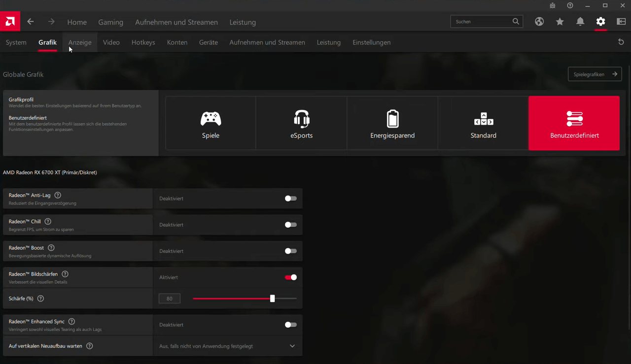Open the web browser globe icon
This screenshot has height=364, width=631.
539,22
